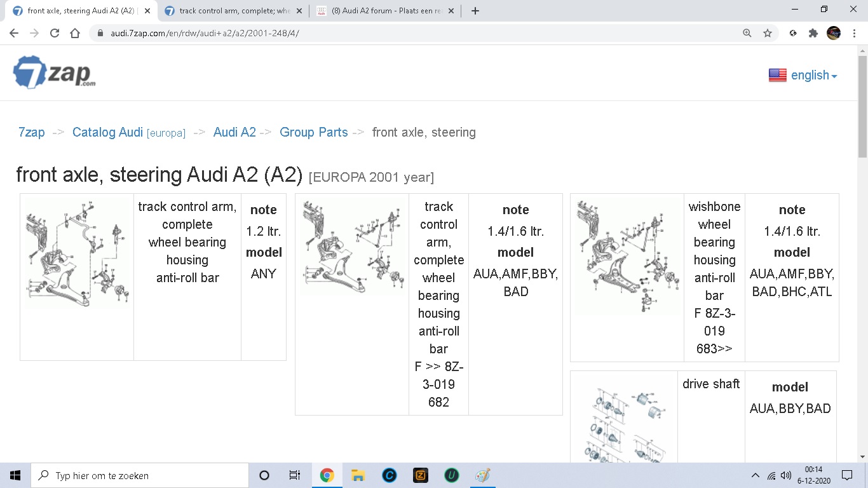868x488 pixels.
Task: Click the page heading 'front axle, steering Audi A2'
Action: (159, 175)
